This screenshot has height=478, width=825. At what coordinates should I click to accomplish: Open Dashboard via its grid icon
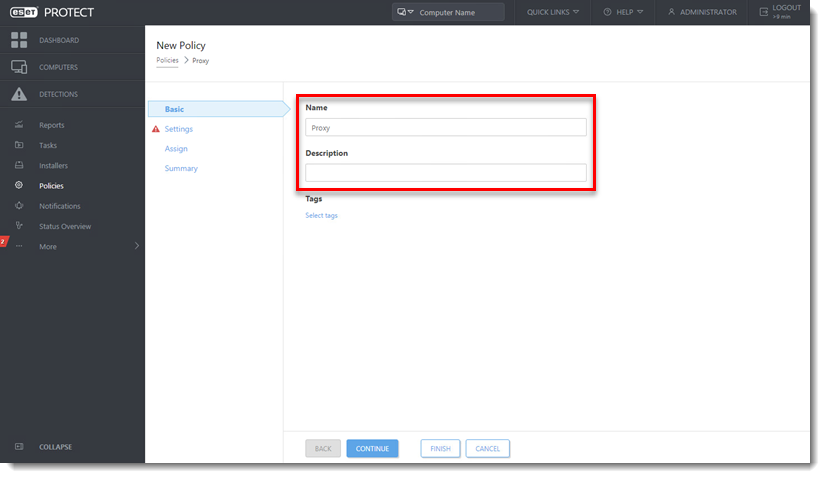tap(19, 40)
